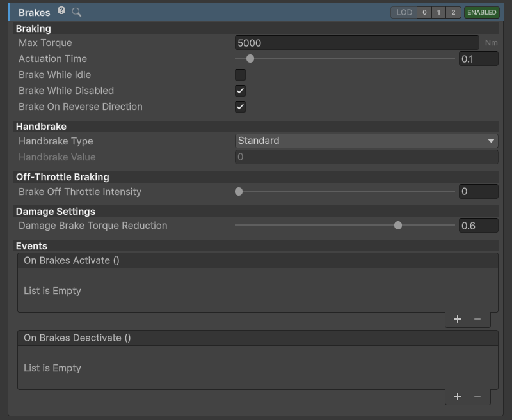Toggle the LOD label button
Screen dimensions: 512x420
pyautogui.click(x=404, y=12)
